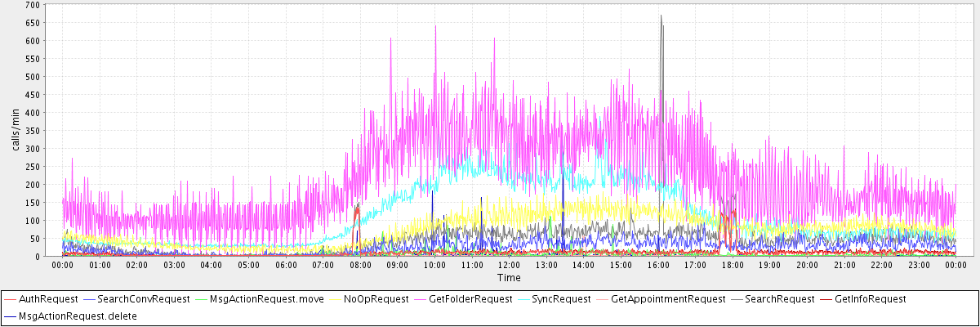980x327 pixels.
Task: Click the tall gray spike peak near 16:00
Action: [661, 16]
